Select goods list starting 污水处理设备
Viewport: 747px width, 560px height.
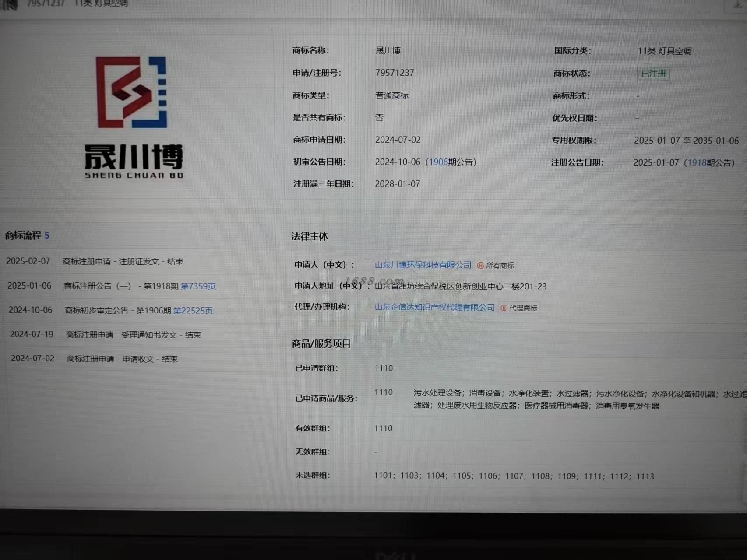[580, 399]
